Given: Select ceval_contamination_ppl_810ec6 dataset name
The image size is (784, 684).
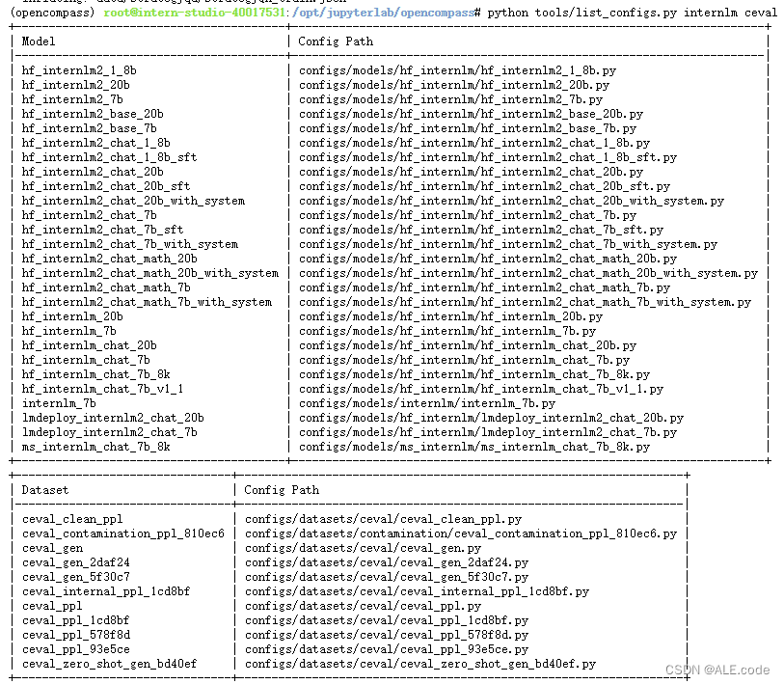Looking at the screenshot, I should [x=123, y=534].
